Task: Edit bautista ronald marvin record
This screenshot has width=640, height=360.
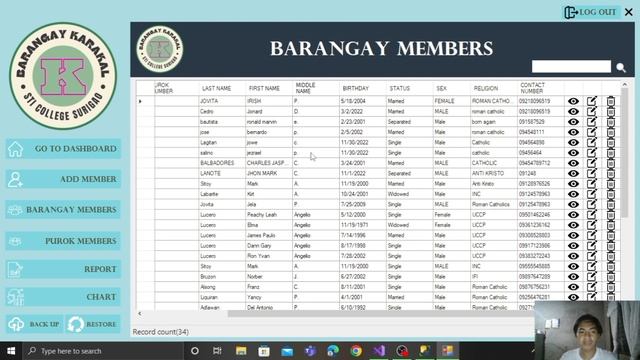Action: (592, 121)
